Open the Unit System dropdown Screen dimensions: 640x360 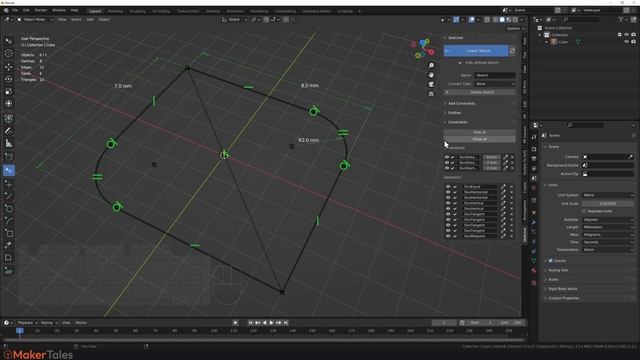point(608,195)
